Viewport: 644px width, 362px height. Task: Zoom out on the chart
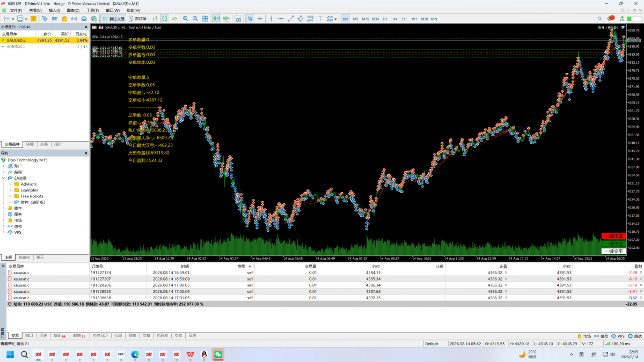pos(195,19)
